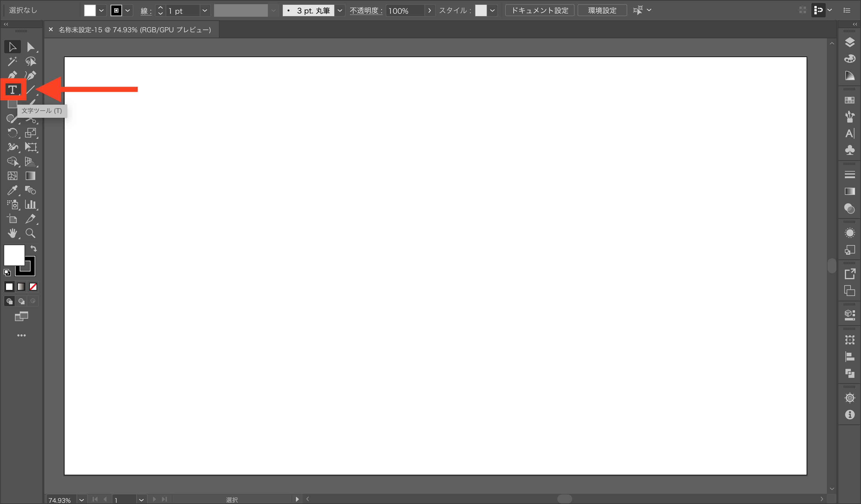Select the Direct Selection tool
The height and width of the screenshot is (504, 861).
pos(30,47)
